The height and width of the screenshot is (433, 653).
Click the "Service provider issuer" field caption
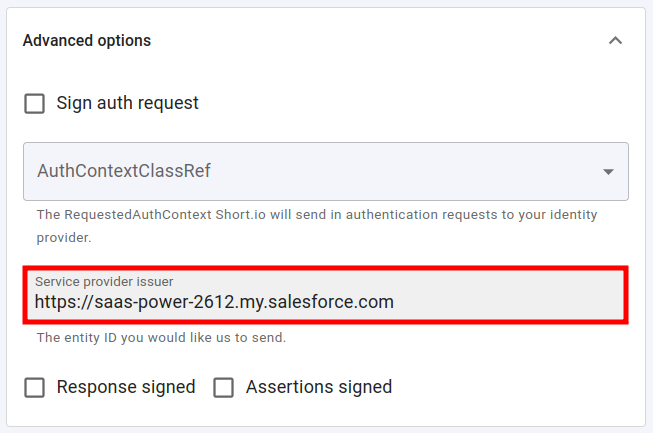[x=104, y=282]
